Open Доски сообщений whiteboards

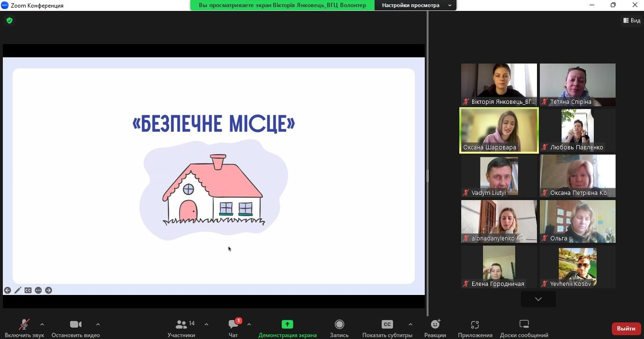[x=524, y=328]
